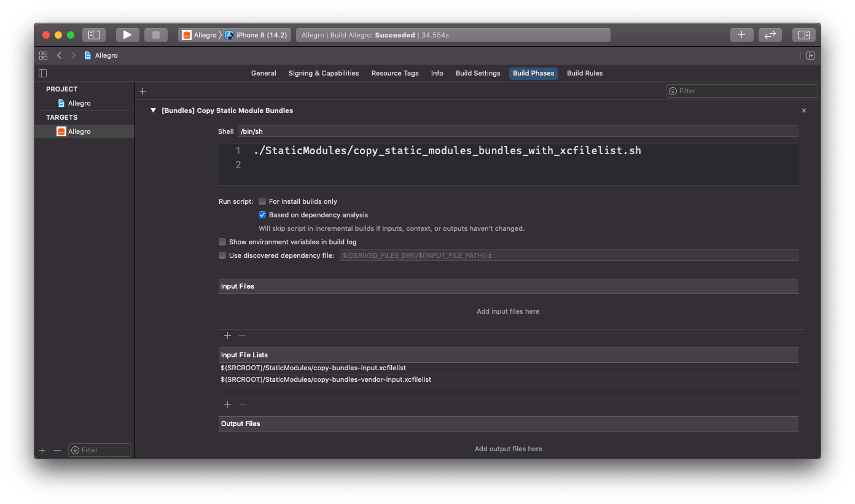Hide the project and targets list

[42, 73]
